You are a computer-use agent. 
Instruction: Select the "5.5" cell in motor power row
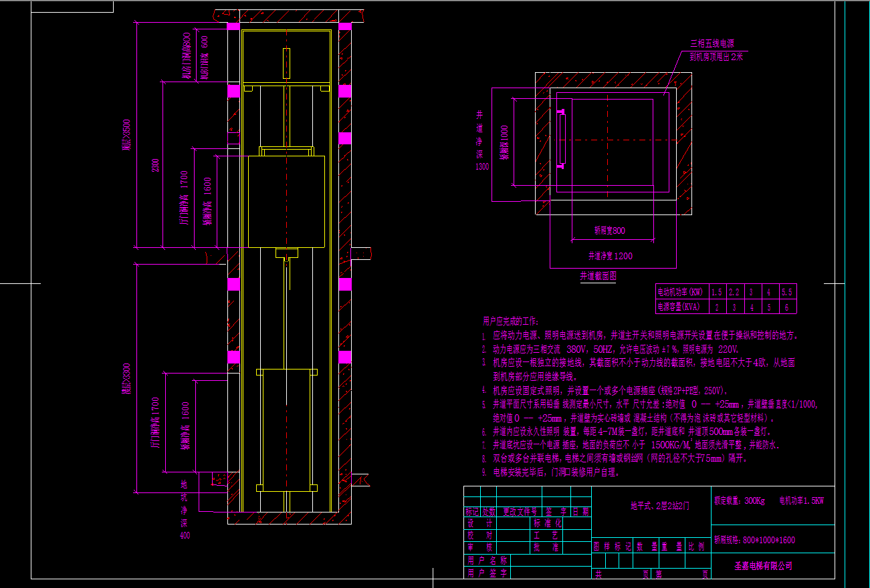coord(786,292)
